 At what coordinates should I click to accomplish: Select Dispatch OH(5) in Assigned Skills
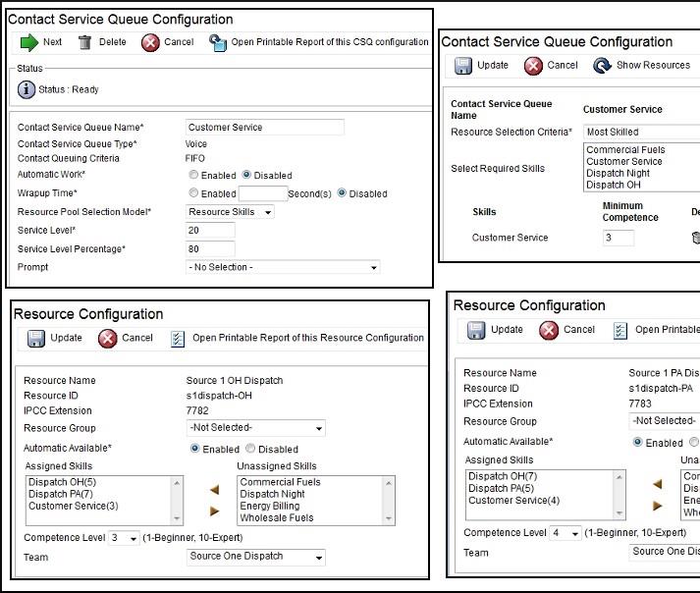pos(62,482)
